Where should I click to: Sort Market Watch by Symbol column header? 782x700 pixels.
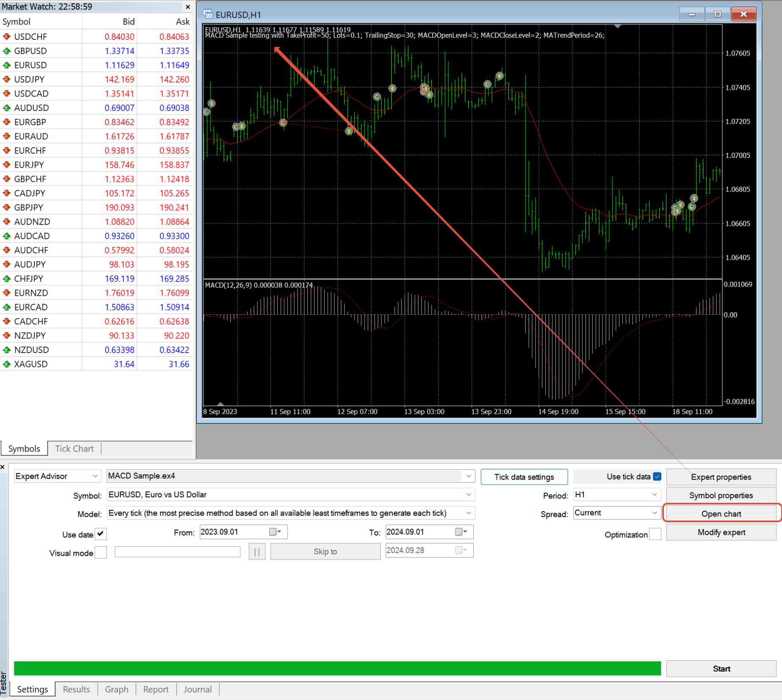coord(41,22)
